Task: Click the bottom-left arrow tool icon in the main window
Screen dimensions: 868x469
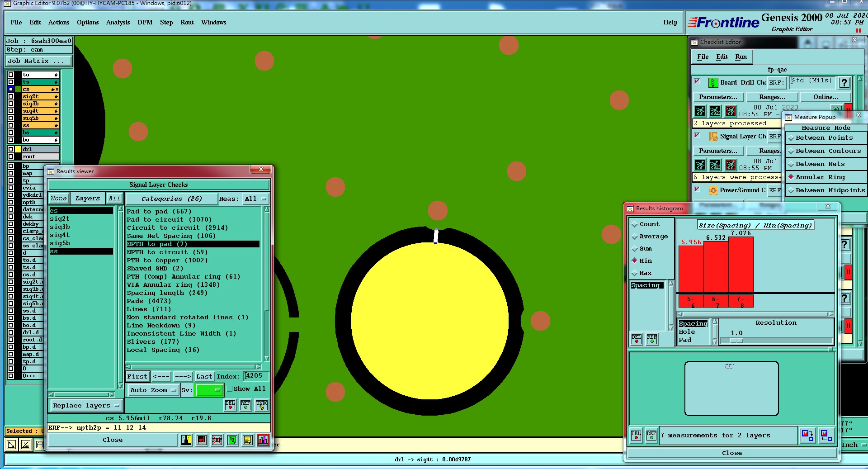Action: pos(11,445)
